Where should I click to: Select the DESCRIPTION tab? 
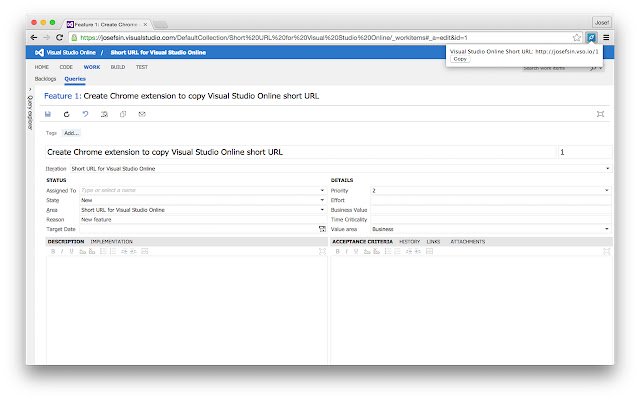pyautogui.click(x=66, y=242)
